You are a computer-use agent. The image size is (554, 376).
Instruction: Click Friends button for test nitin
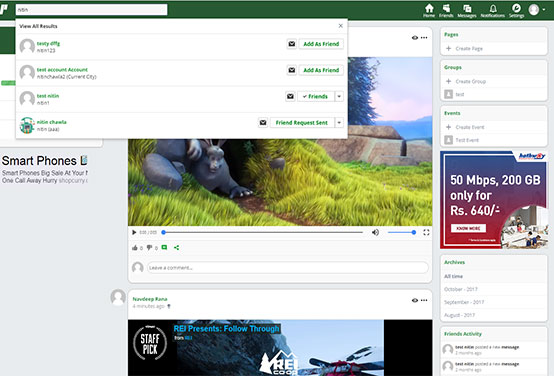(x=316, y=96)
